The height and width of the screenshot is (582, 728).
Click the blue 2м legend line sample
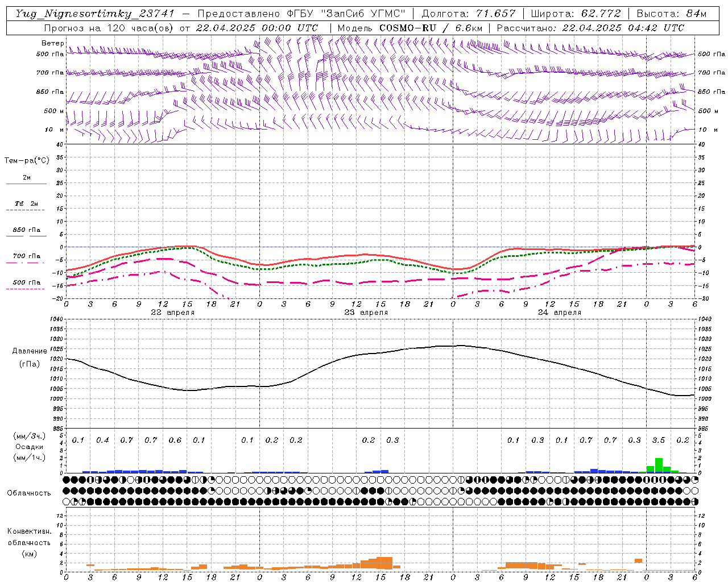click(26, 184)
